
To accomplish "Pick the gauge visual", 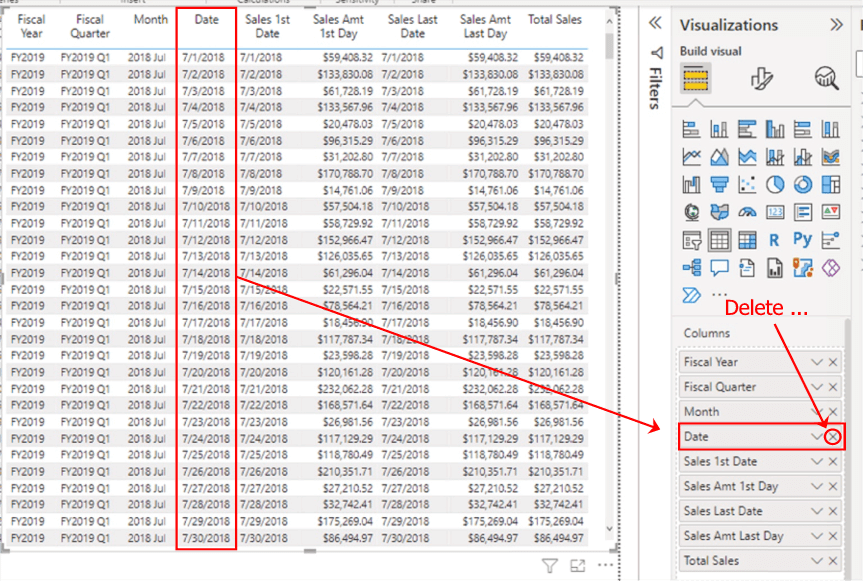I will coord(747,212).
